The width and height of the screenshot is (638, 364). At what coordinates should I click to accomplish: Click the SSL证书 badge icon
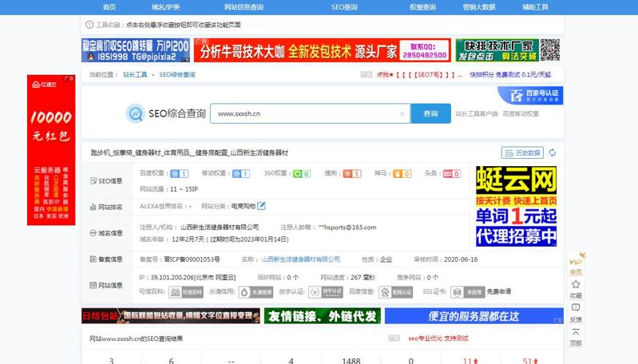point(468,292)
